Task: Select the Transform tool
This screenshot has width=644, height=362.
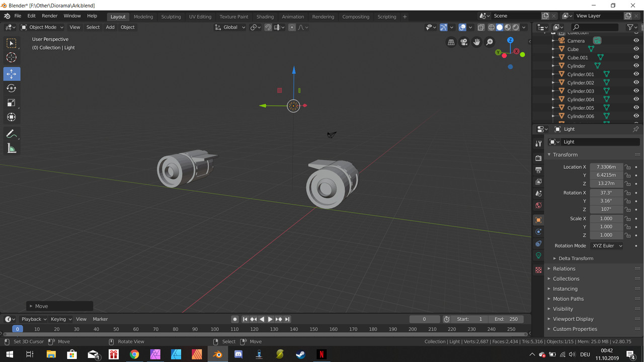Action: tap(12, 117)
